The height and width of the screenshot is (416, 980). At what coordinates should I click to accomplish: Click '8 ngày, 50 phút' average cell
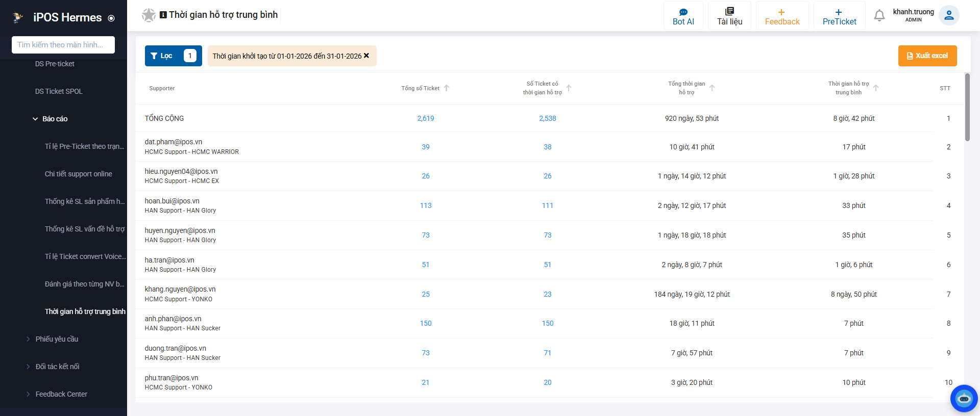pyautogui.click(x=853, y=294)
